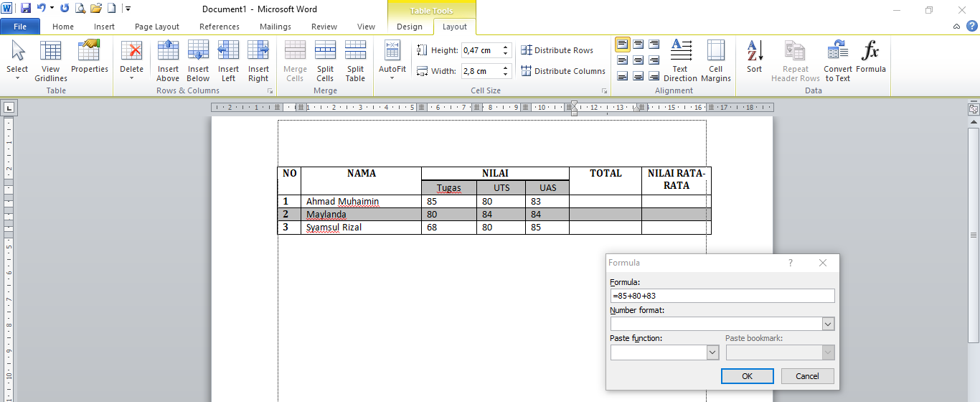Click Distribute Rows
980x402 pixels.
(x=557, y=50)
